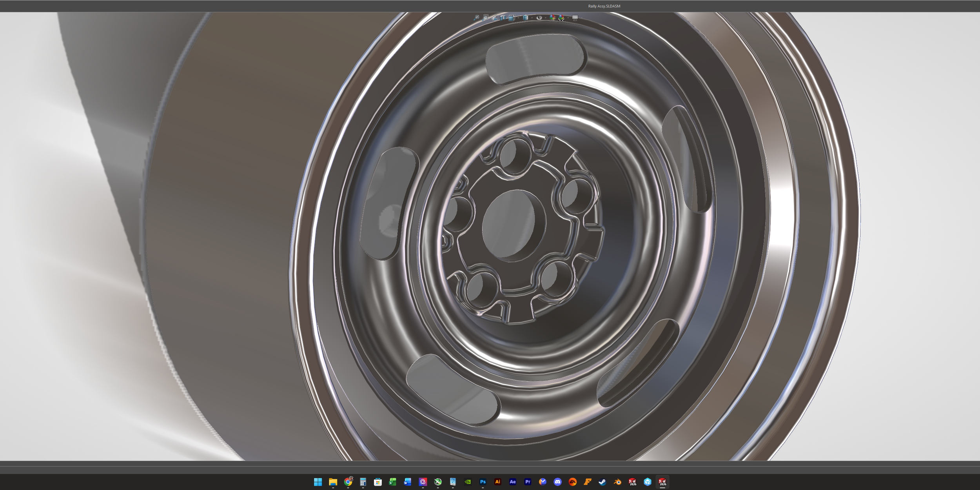Image resolution: width=980 pixels, height=490 pixels.
Task: Switch to the active SOLIDWORKS 2026 window
Action: click(662, 482)
